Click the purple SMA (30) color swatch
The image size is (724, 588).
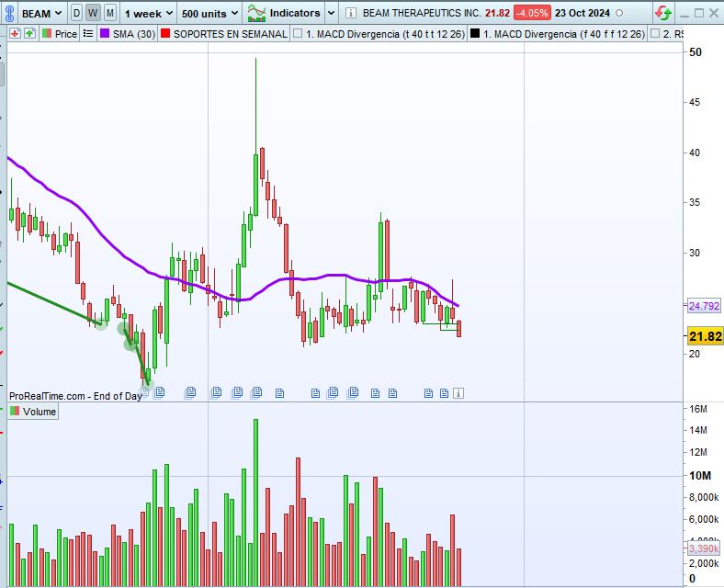pyautogui.click(x=105, y=33)
